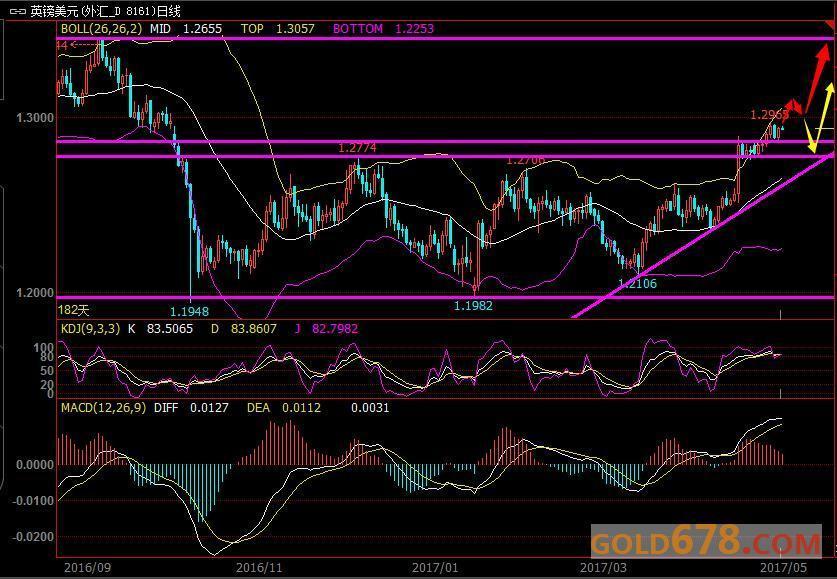Select the MACD histogram value 0.0031
The width and height of the screenshot is (837, 579).
tap(370, 408)
